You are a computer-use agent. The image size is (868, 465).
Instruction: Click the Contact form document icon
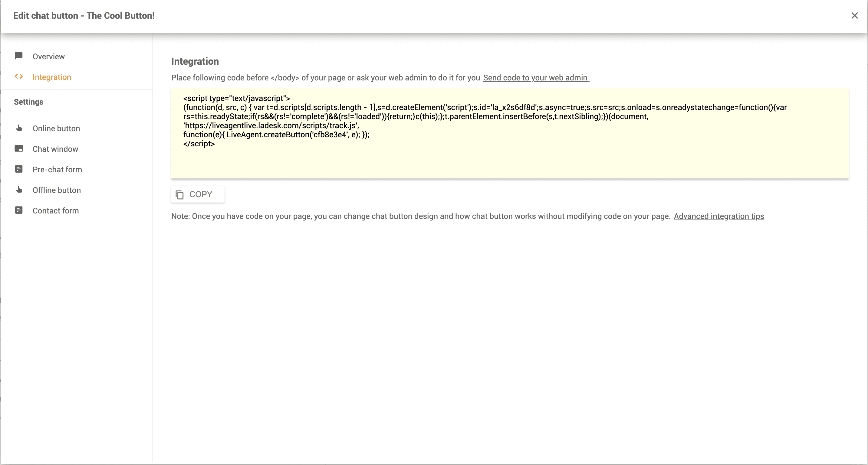[x=19, y=210]
